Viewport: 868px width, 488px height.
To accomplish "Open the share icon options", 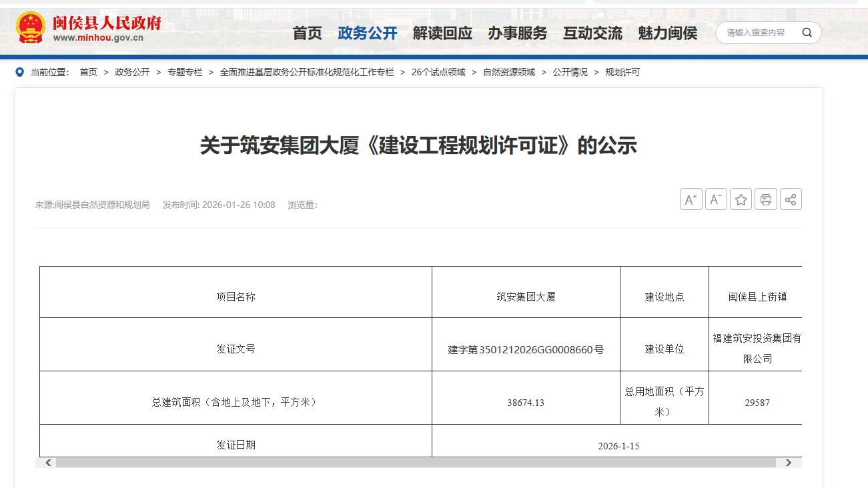I will pyautogui.click(x=791, y=199).
